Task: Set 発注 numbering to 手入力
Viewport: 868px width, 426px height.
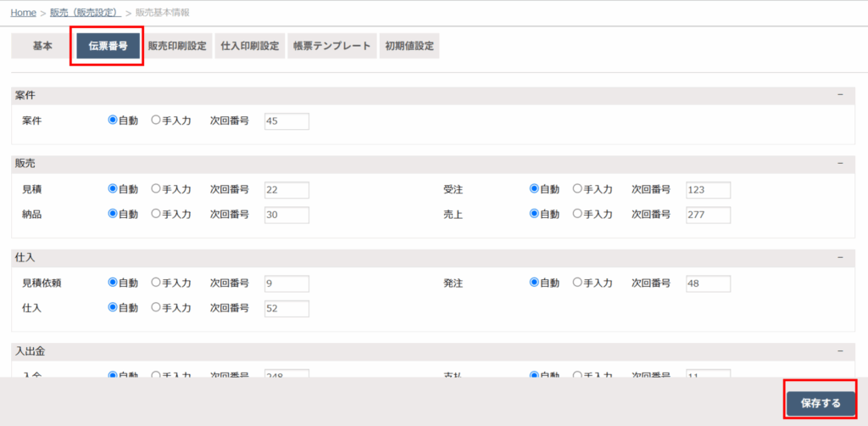Action: [x=577, y=283]
